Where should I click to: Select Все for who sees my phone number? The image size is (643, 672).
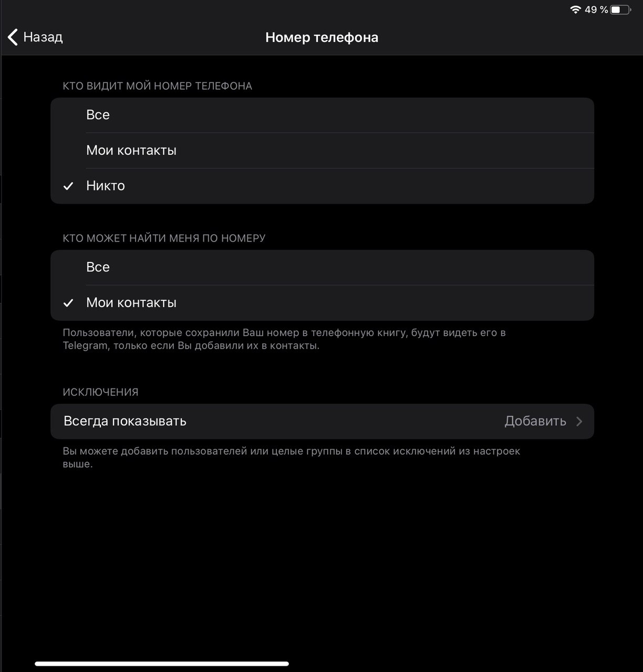point(322,115)
